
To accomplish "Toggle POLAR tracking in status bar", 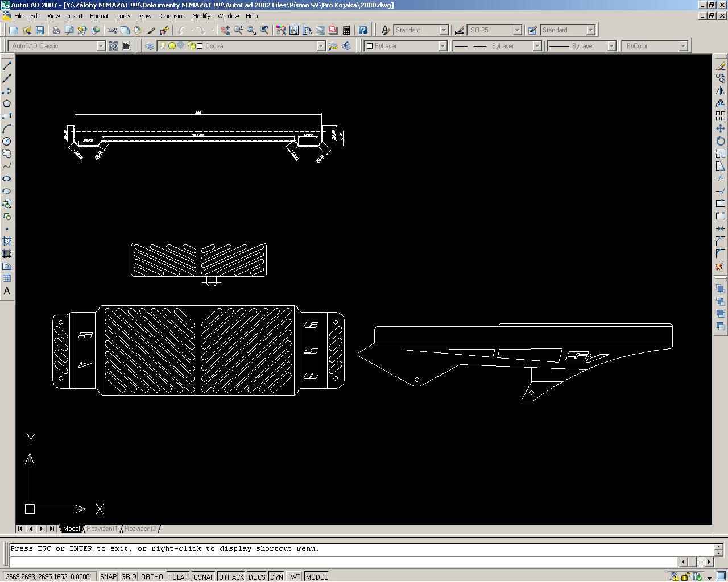I will click(x=178, y=576).
